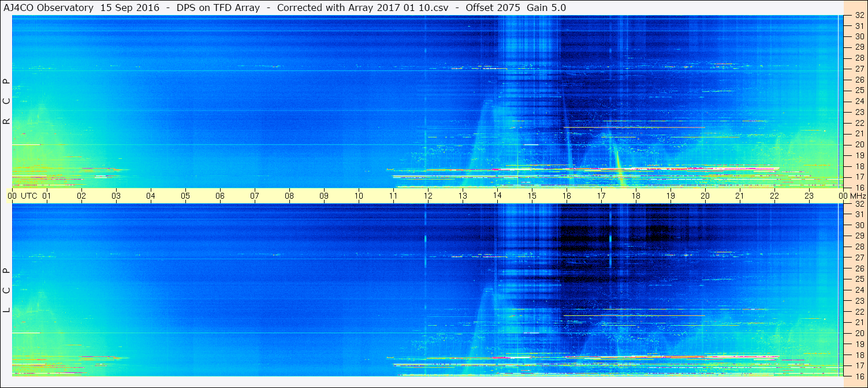The image size is (868, 388).
Task: Click the '07' hour label on time axis
Action: pos(255,196)
